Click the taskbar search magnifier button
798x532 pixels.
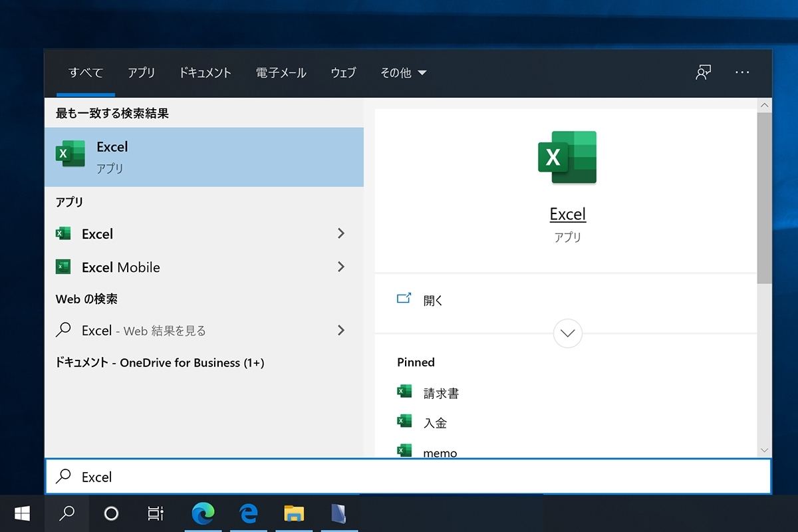coord(66,513)
